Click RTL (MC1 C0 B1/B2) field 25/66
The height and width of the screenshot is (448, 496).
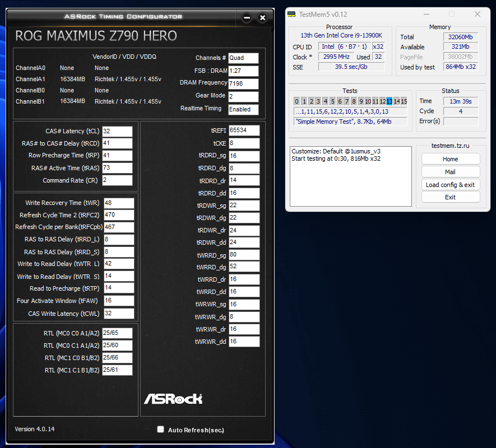click(117, 358)
